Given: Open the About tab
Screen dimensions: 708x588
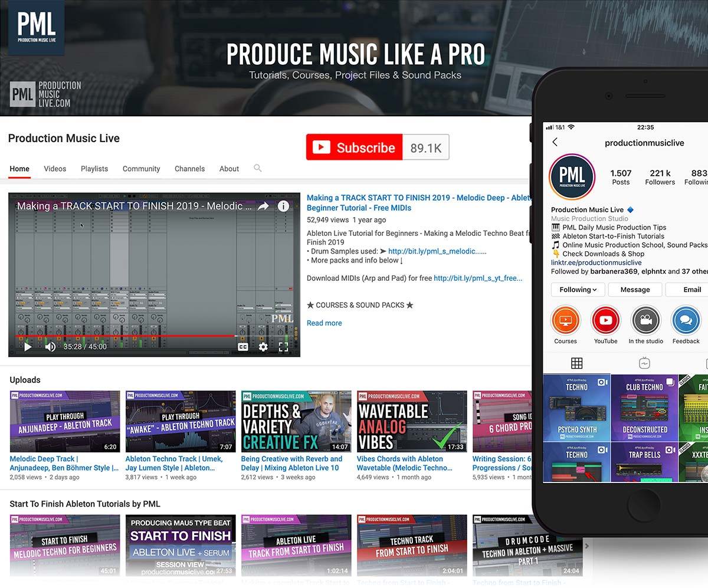Looking at the screenshot, I should (x=229, y=169).
